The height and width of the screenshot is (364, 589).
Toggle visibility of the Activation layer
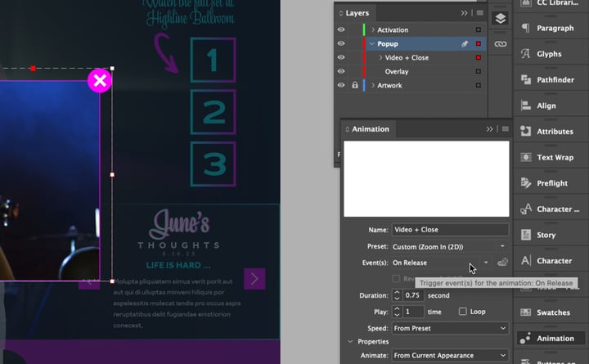341,29
